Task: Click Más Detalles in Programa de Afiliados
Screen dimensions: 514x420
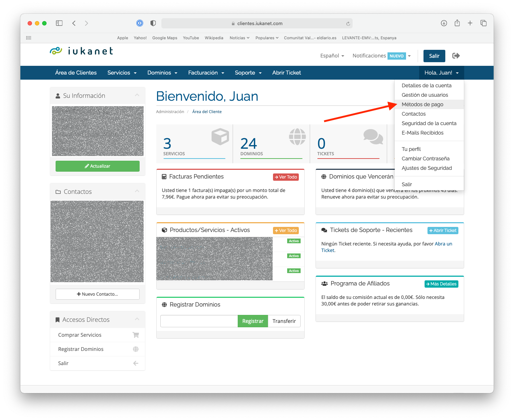Action: coord(441,284)
